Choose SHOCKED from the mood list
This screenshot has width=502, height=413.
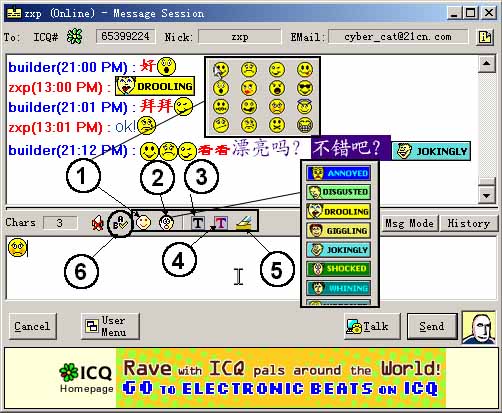pyautogui.click(x=338, y=269)
